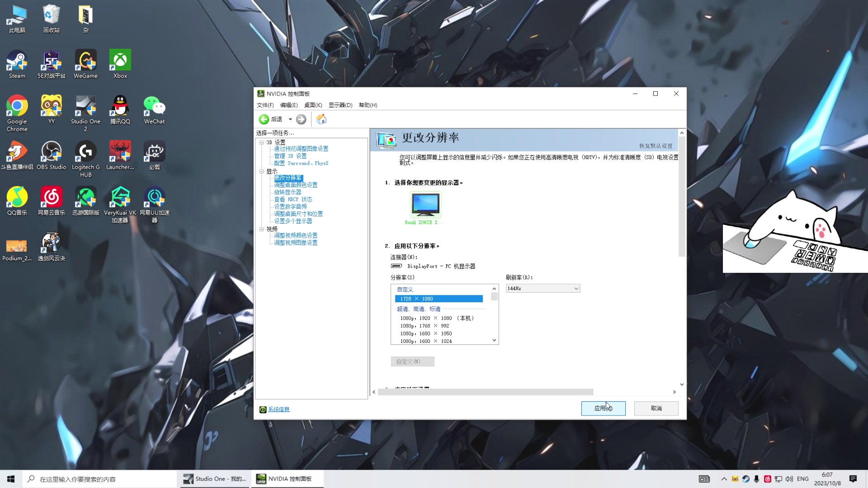
Task: Click the Forward arrow icon in toolbar
Action: 301,119
